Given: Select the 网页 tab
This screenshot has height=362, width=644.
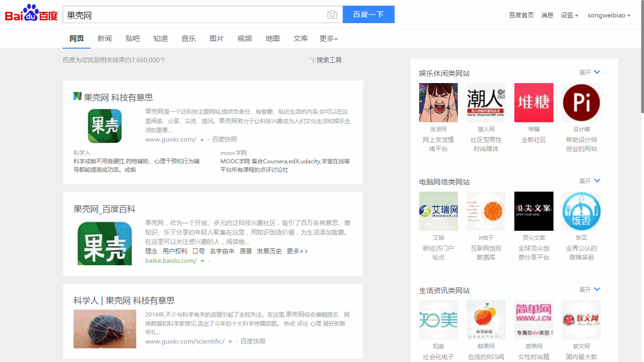Looking at the screenshot, I should click(x=76, y=39).
